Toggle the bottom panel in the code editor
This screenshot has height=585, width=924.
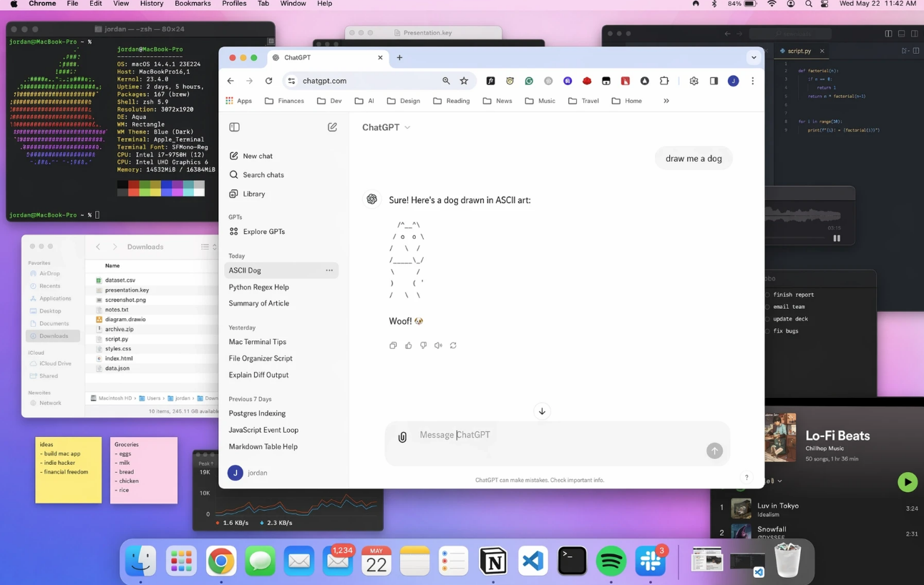tap(901, 34)
